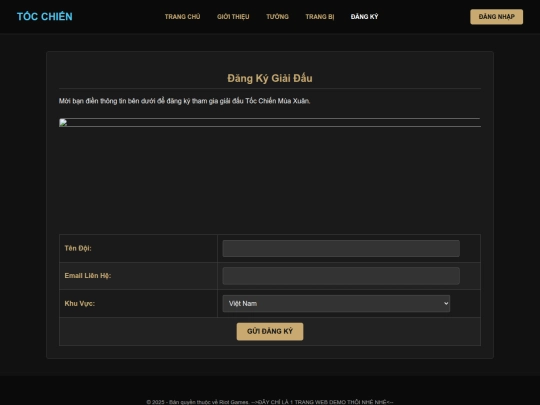Switch to the ĐĂNG KÝ nav item
The image size is (540, 405).
(x=364, y=17)
